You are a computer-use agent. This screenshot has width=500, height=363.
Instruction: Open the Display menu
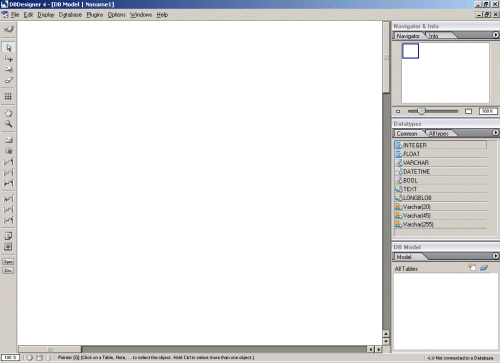pos(46,15)
